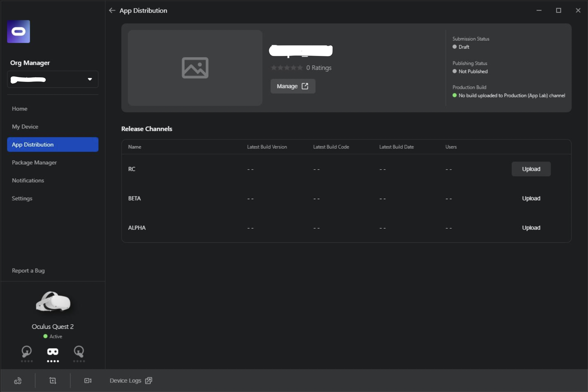This screenshot has width=588, height=392.
Task: Open Package Manager from sidebar
Action: pos(34,163)
